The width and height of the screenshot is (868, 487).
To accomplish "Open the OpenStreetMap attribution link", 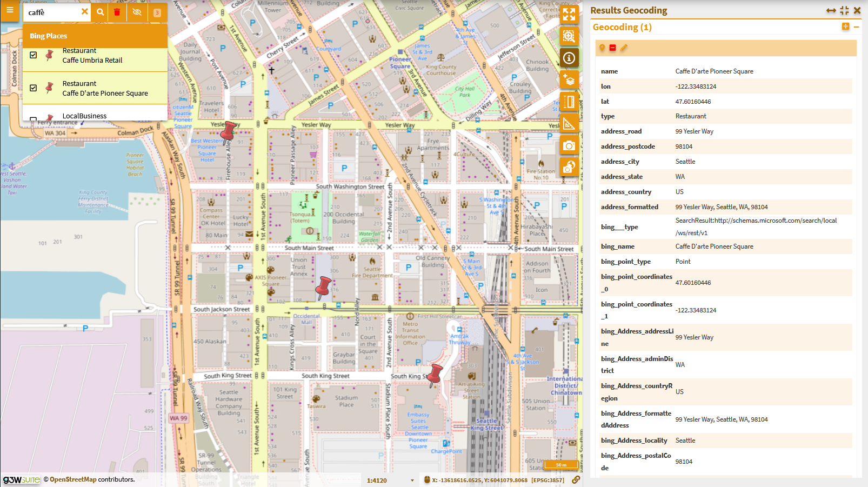I will (73, 479).
